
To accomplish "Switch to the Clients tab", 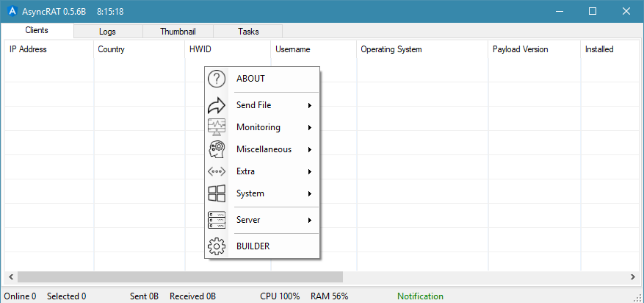I will 37,30.
